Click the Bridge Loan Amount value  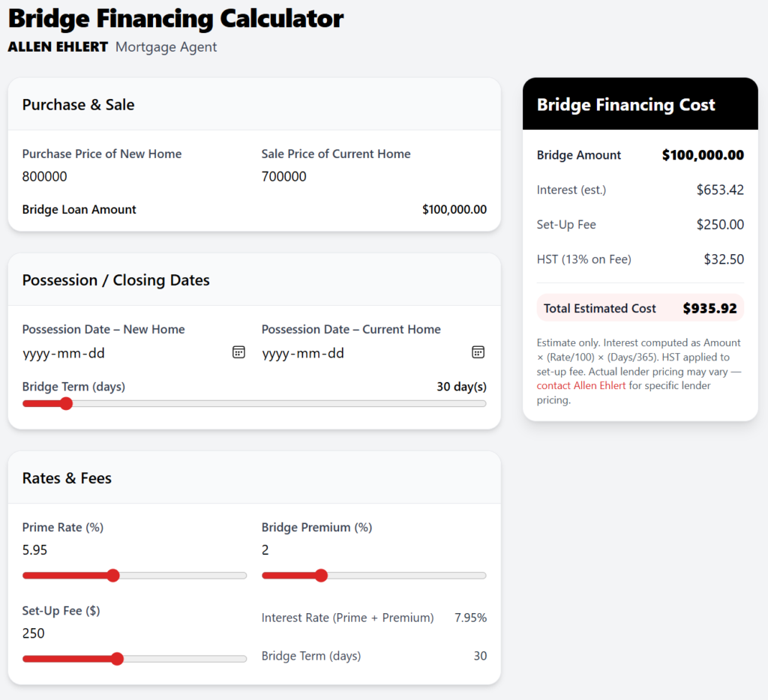(x=454, y=210)
